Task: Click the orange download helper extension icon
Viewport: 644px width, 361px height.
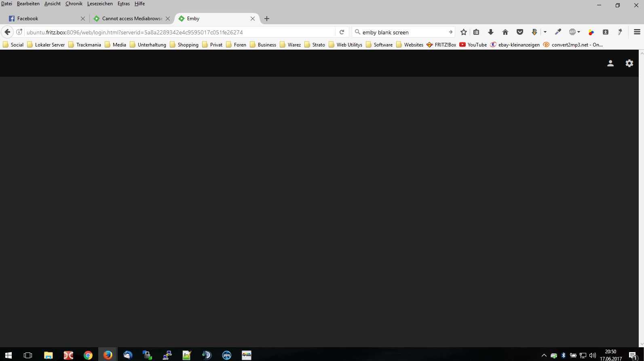Action: pos(534,32)
